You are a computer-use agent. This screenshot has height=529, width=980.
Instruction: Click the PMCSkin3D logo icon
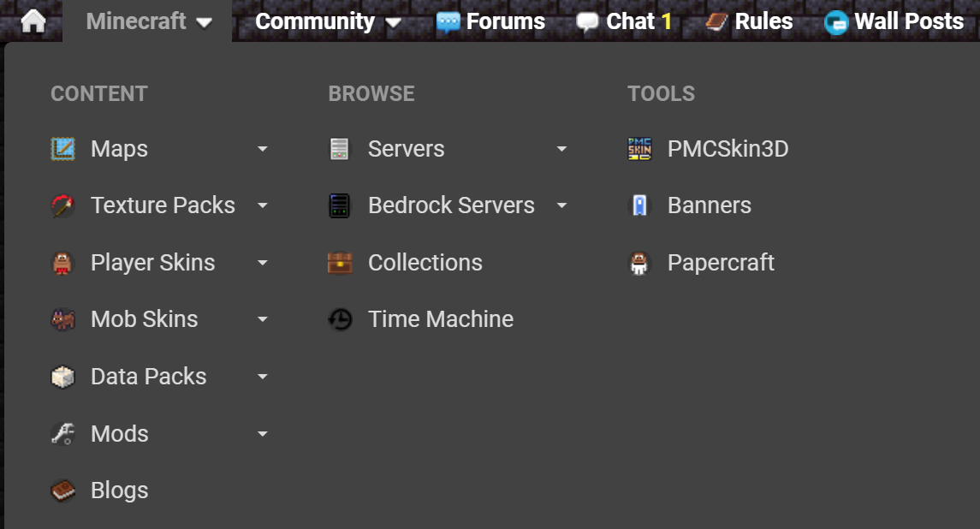coord(639,149)
